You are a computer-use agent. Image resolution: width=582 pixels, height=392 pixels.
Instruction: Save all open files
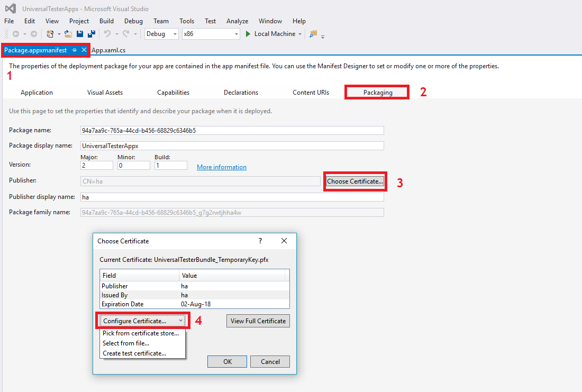point(92,33)
